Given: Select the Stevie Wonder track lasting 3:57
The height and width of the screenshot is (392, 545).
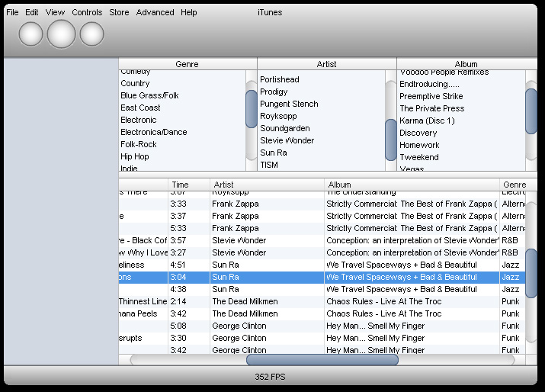Looking at the screenshot, I should pyautogui.click(x=322, y=240).
